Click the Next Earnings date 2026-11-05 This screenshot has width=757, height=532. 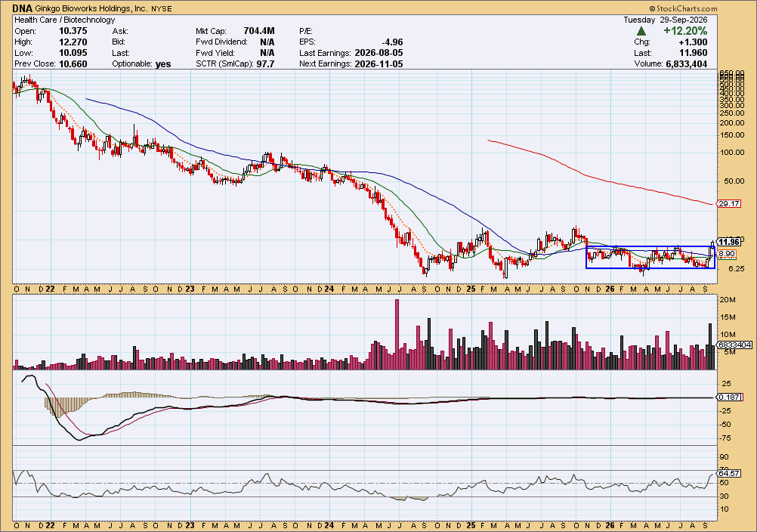[378, 63]
